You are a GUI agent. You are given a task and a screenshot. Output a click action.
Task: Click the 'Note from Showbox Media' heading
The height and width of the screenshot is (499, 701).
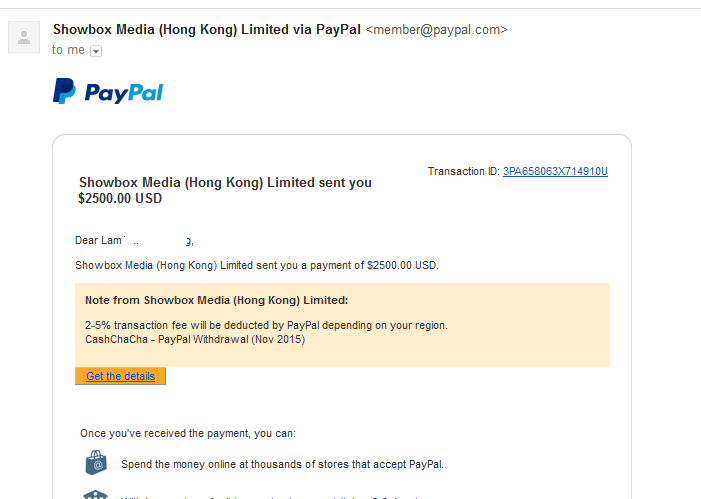(216, 300)
